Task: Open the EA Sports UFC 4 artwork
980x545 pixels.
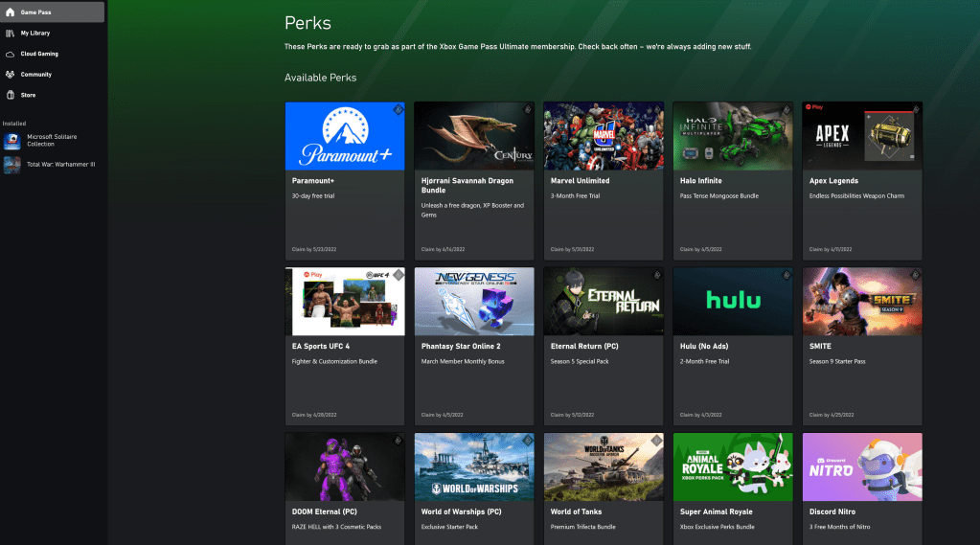Action: (345, 302)
